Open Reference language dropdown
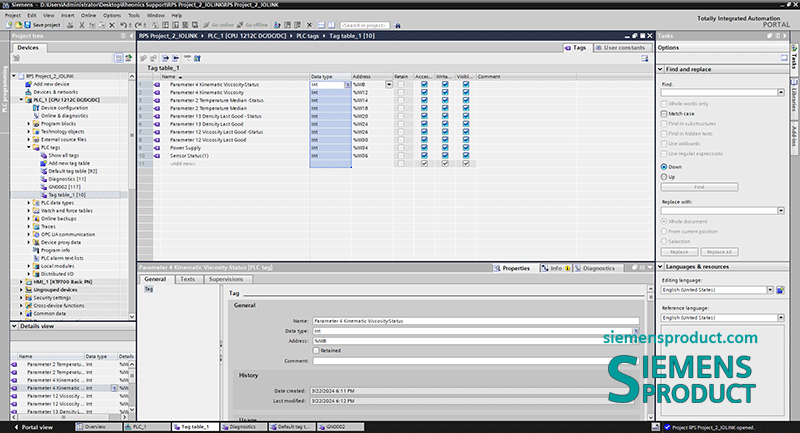 click(781, 318)
